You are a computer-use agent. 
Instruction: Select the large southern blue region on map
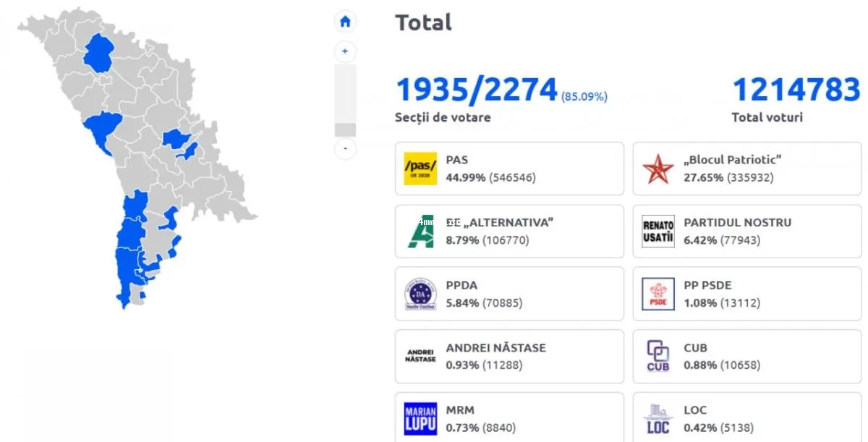[130, 250]
